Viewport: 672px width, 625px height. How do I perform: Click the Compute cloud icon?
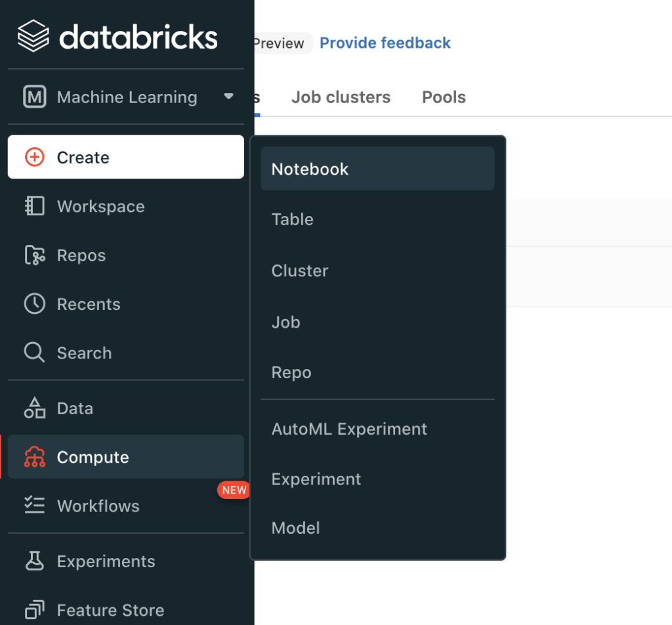[34, 457]
